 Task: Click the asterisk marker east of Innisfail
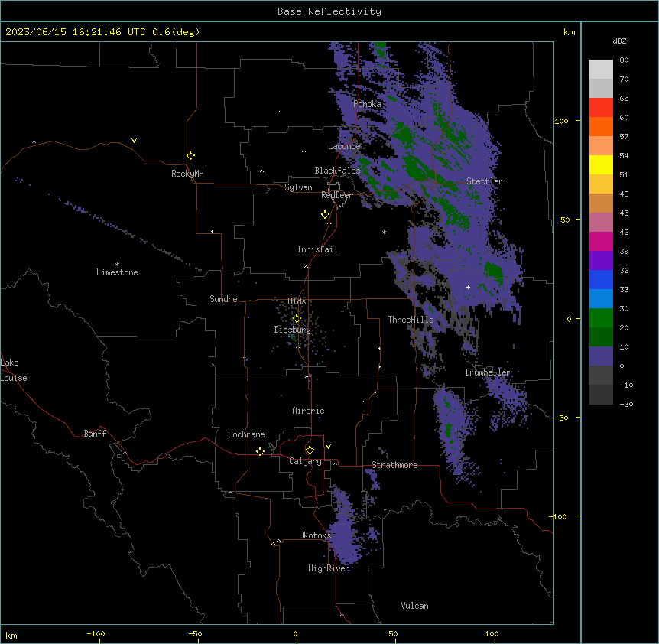(x=384, y=232)
